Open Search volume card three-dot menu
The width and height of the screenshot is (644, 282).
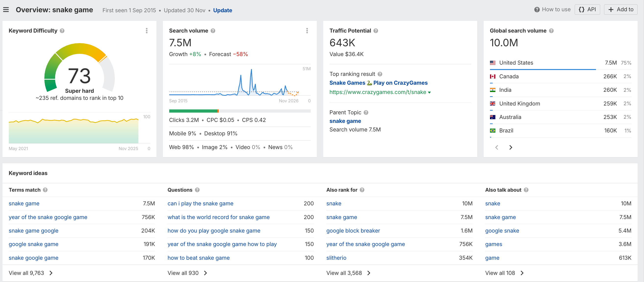click(x=307, y=31)
